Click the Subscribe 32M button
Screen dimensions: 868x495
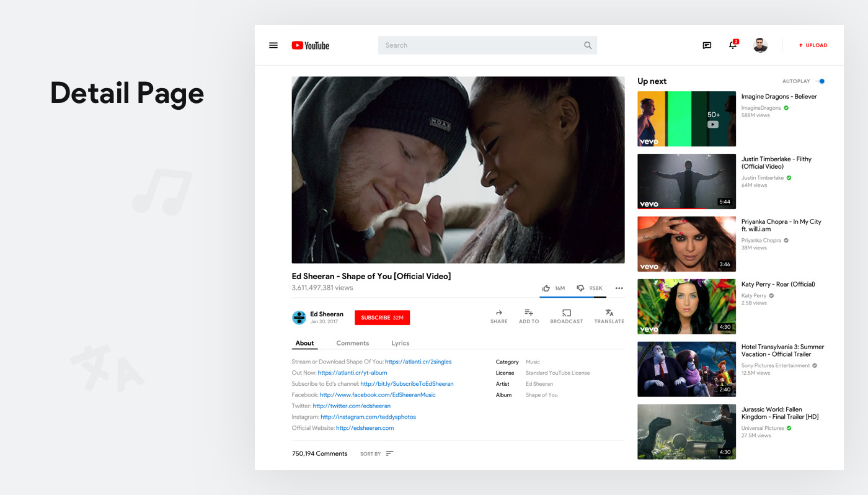point(382,318)
